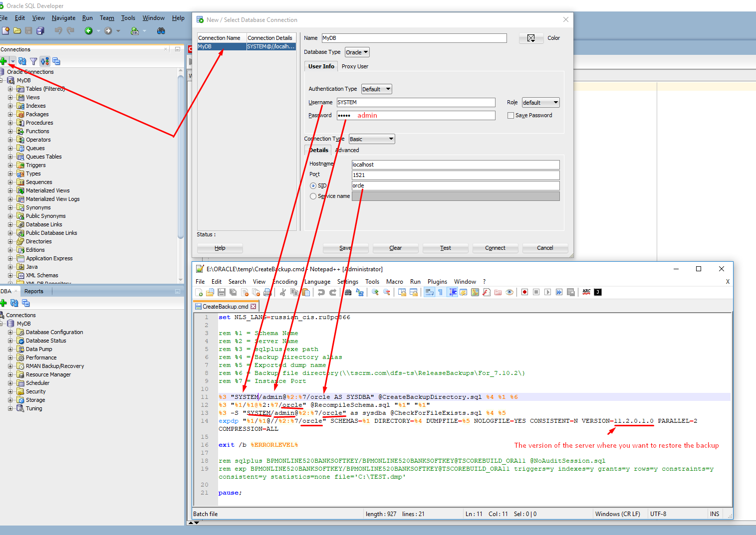756x535 pixels.
Task: Toggle Word Wrap icon in Notepad++ toolbar
Action: pos(429,292)
